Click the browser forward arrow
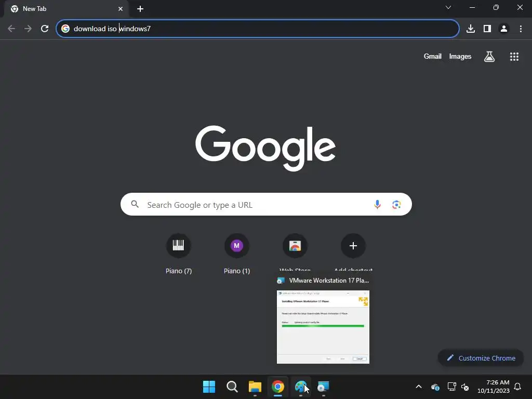 click(x=28, y=29)
